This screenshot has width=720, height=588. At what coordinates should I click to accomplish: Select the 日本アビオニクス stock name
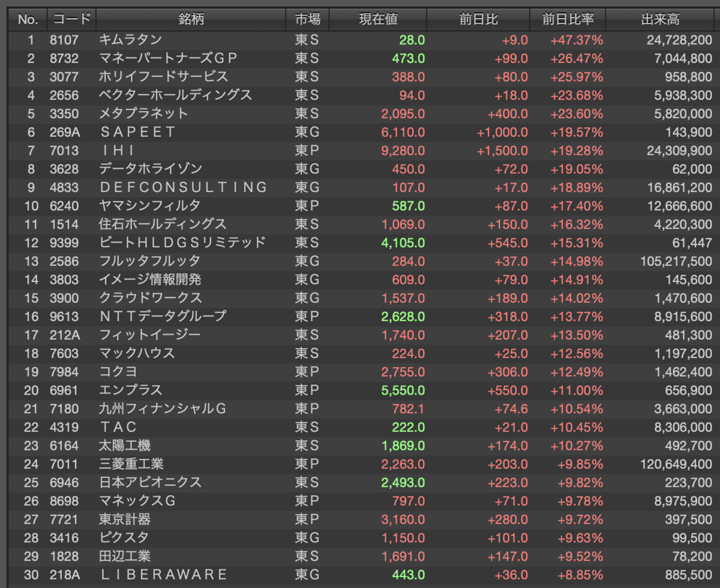150,482
